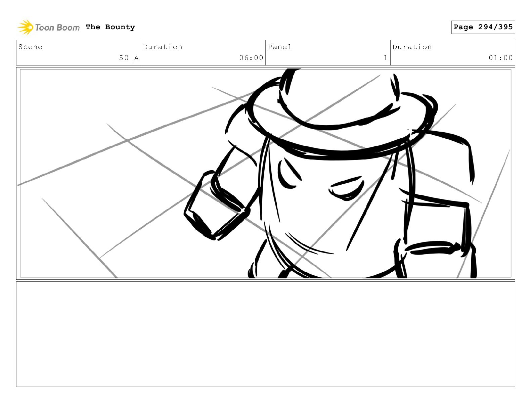Click the title text "The Bounty"
Viewport: 532px width, 411px height.
tap(110, 27)
